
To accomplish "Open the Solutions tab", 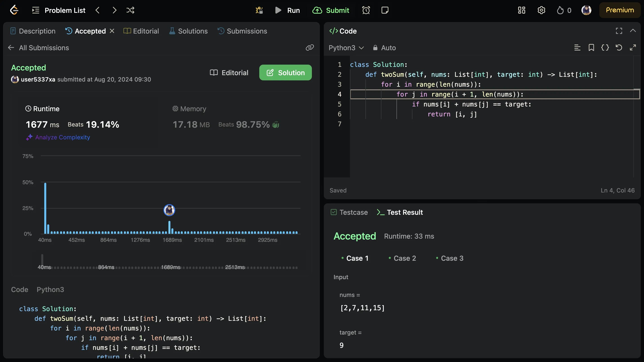I will coord(188,31).
